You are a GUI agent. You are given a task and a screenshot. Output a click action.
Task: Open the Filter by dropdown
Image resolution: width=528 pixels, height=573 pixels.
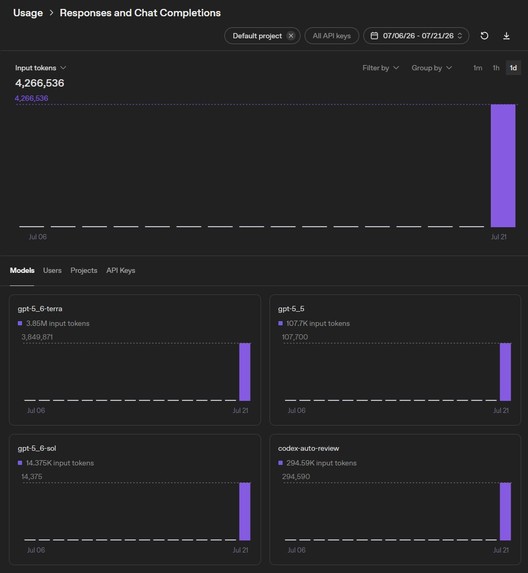(x=380, y=68)
